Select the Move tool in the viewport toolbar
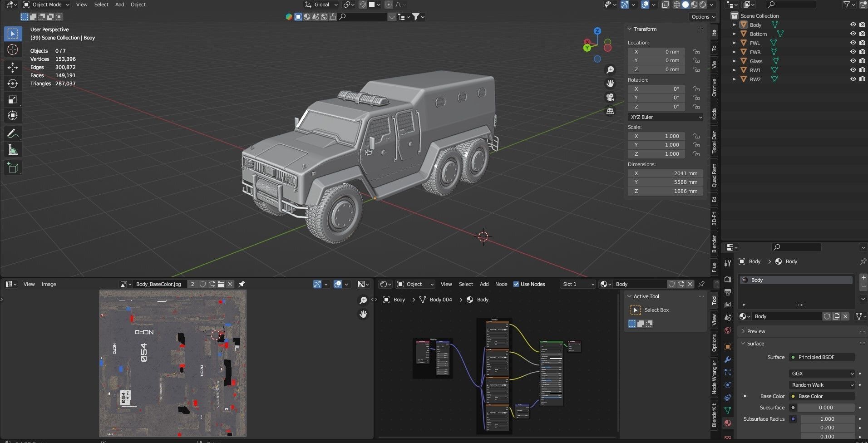The width and height of the screenshot is (868, 443). [13, 67]
